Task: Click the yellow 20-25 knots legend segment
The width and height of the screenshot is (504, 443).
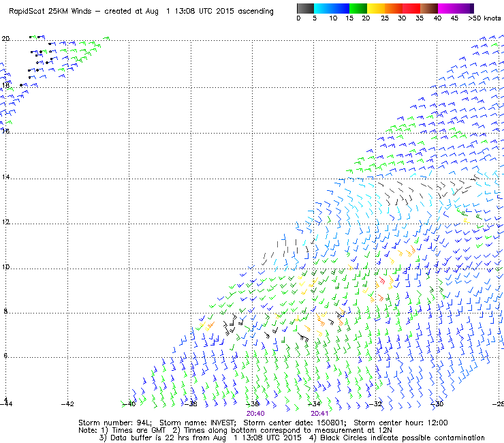Action: tap(376, 8)
